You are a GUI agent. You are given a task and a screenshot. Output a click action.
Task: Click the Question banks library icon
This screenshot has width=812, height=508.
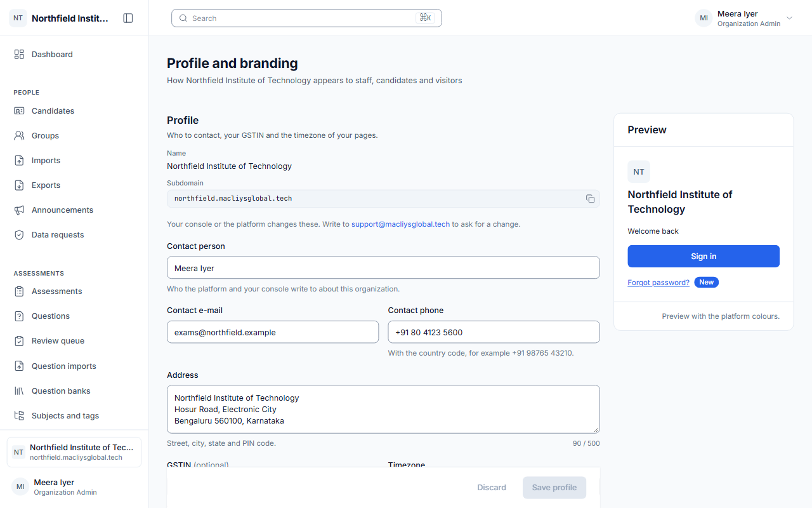[x=19, y=391]
